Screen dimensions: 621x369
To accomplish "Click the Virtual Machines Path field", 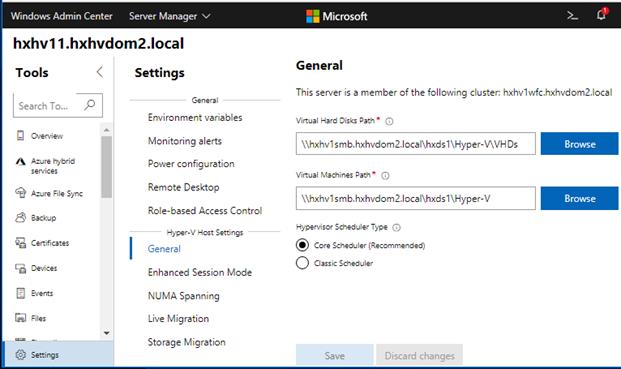I will (x=415, y=198).
